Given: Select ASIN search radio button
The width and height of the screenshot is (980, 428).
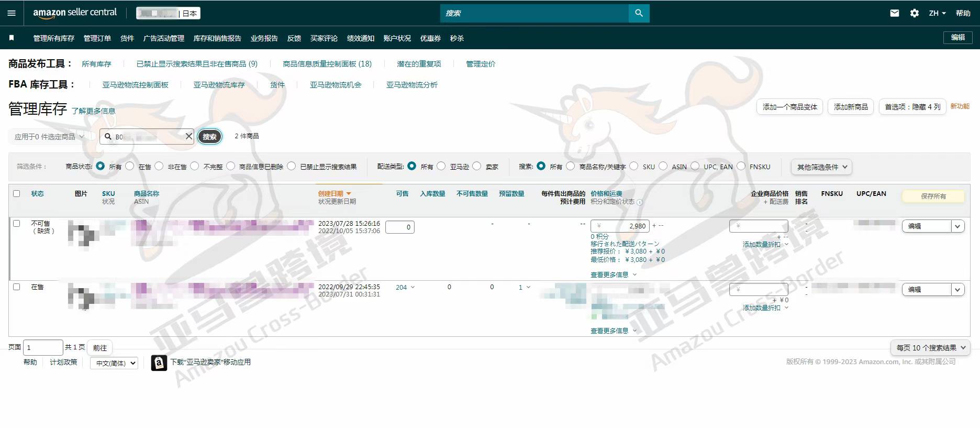Looking at the screenshot, I should click(663, 166).
